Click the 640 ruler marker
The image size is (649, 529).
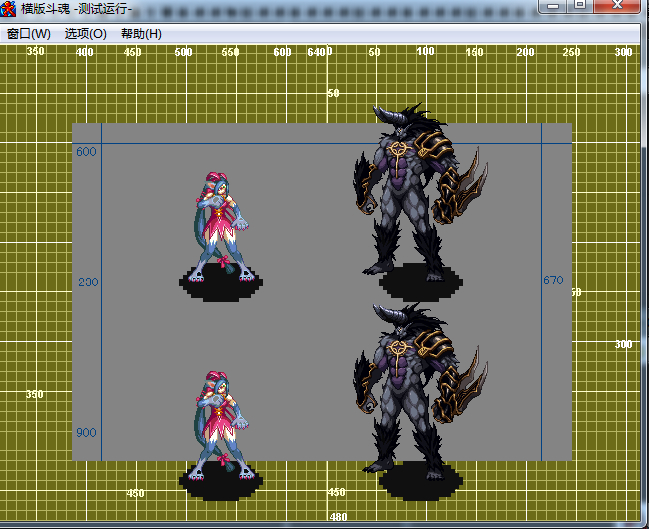tap(317, 52)
